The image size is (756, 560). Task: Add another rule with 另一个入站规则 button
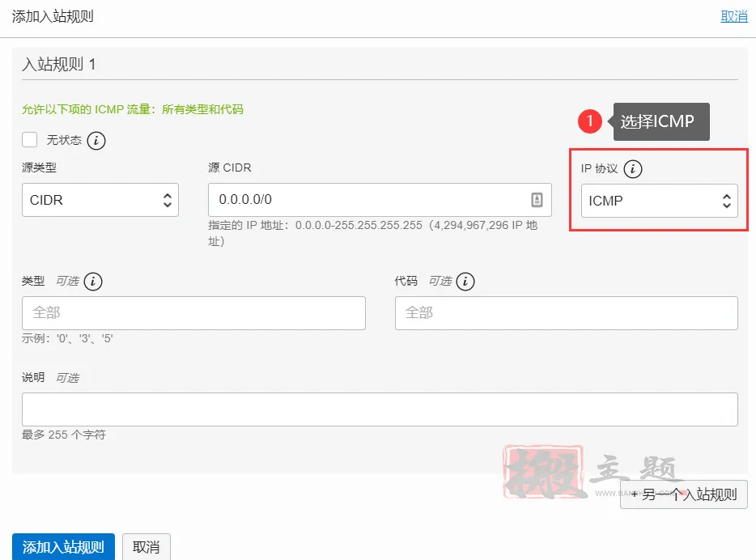[x=683, y=494]
